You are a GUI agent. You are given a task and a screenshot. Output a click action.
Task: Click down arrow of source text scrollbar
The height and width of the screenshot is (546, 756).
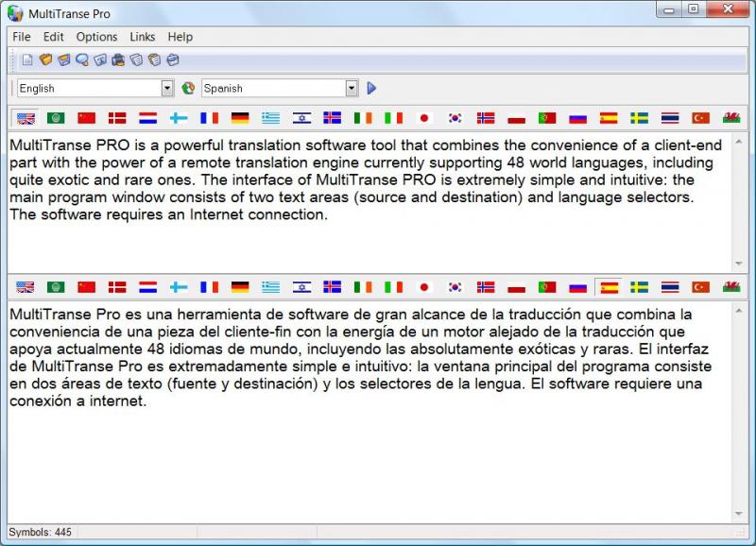(739, 264)
